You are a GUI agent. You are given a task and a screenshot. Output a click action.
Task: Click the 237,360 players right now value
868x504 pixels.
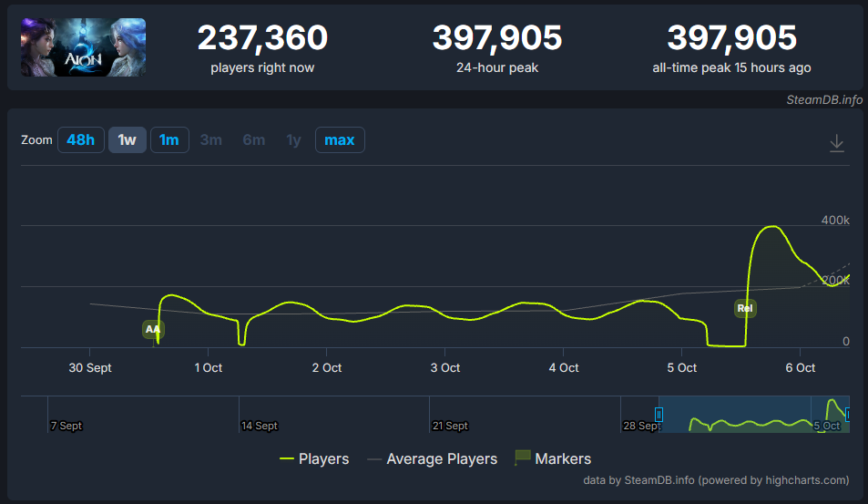[x=262, y=37]
